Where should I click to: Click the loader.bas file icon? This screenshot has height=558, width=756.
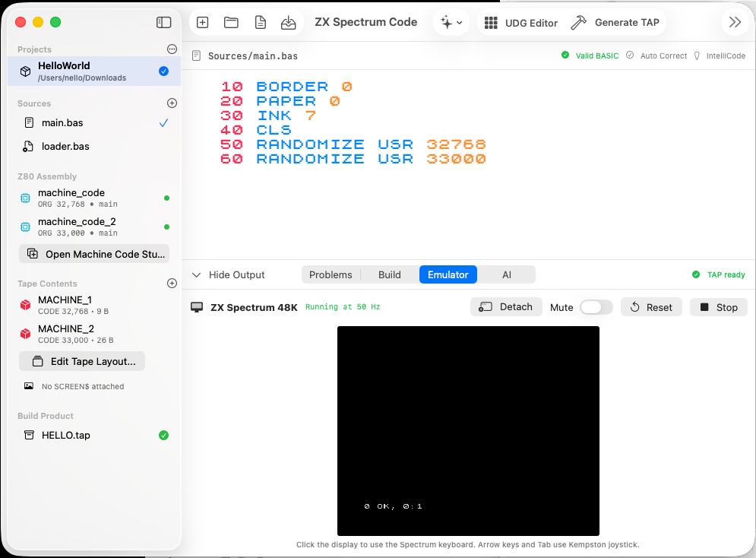28,147
